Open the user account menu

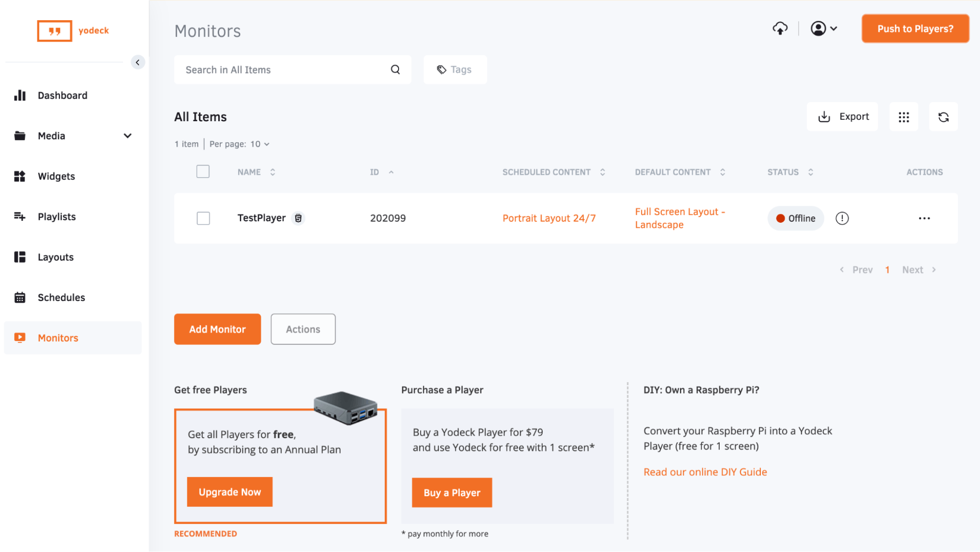(x=824, y=28)
